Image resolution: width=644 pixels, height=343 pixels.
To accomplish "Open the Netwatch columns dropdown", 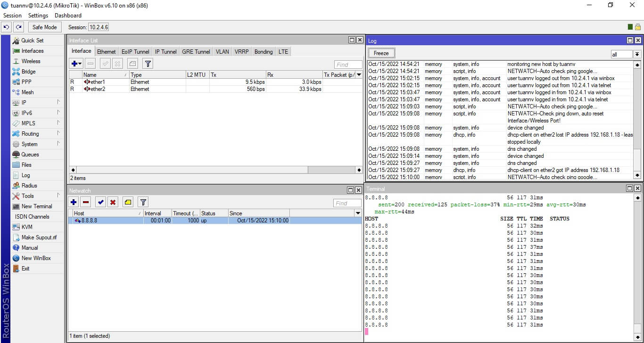I will point(358,213).
